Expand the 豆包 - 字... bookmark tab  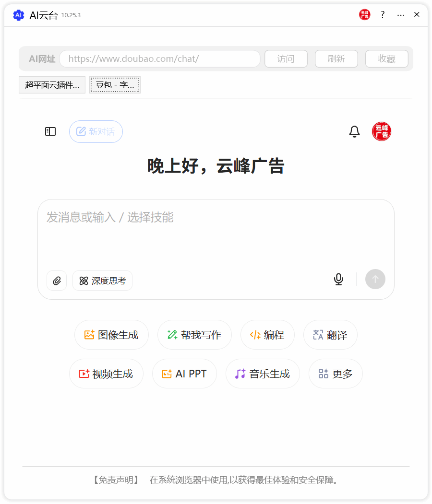(115, 84)
